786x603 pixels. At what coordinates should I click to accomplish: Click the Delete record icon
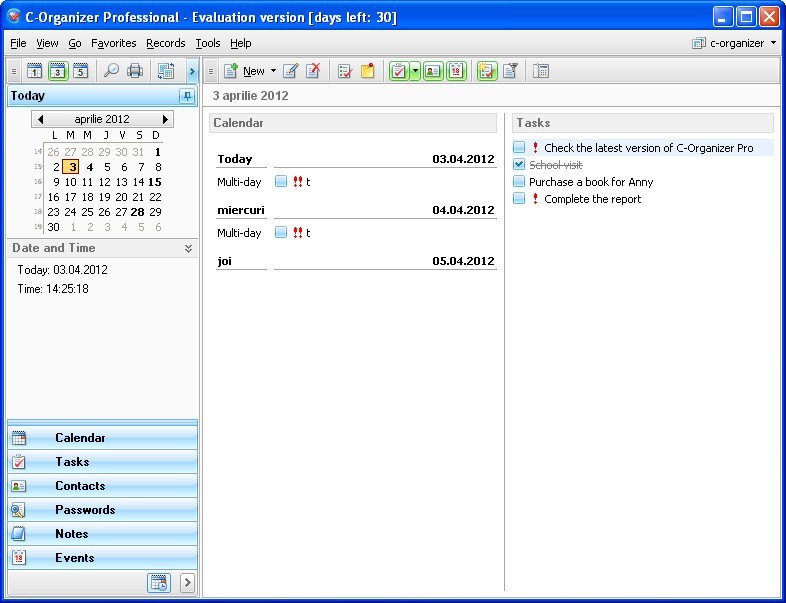click(313, 71)
